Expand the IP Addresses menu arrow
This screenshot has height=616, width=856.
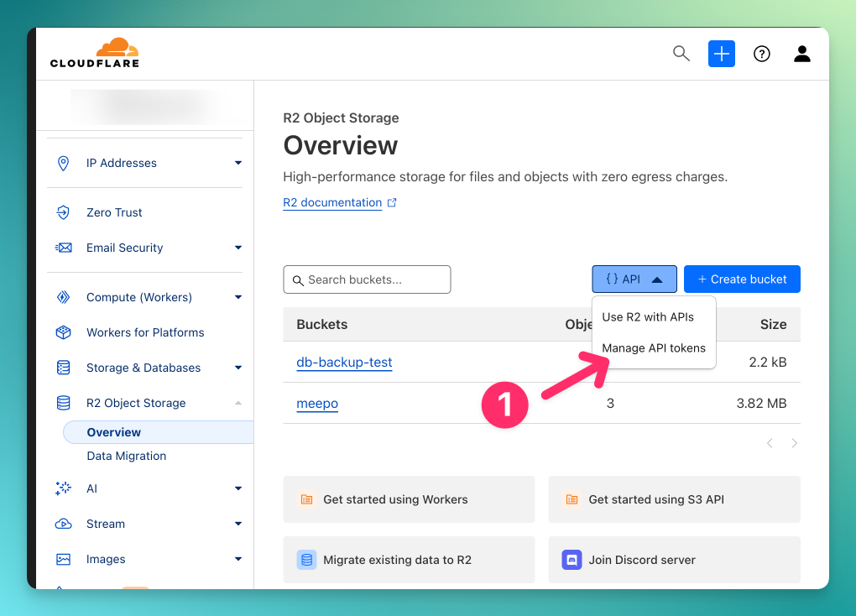pyautogui.click(x=238, y=163)
